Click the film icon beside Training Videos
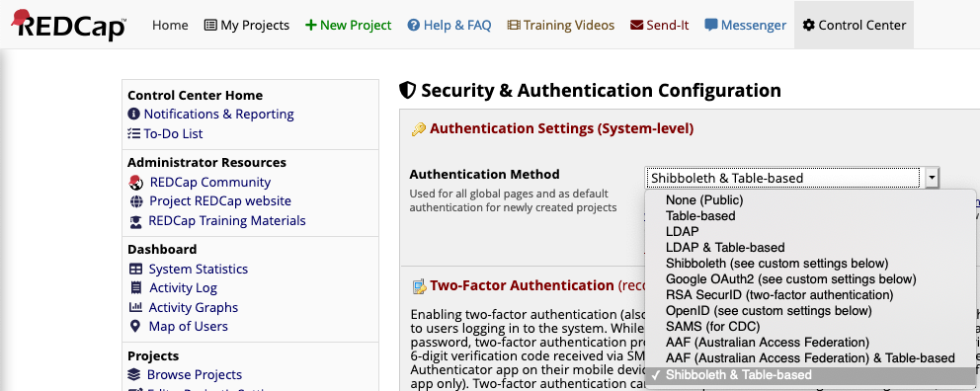The height and width of the screenshot is (391, 980). click(514, 25)
